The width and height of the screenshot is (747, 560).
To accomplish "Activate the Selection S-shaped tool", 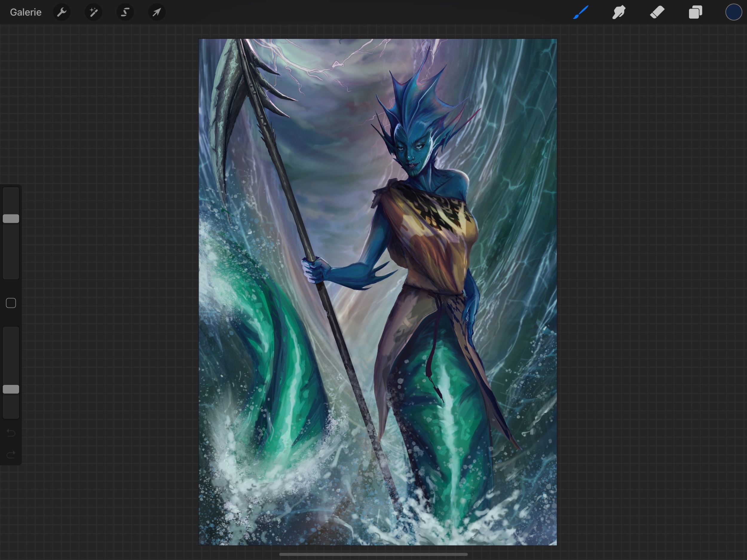I will (x=125, y=12).
